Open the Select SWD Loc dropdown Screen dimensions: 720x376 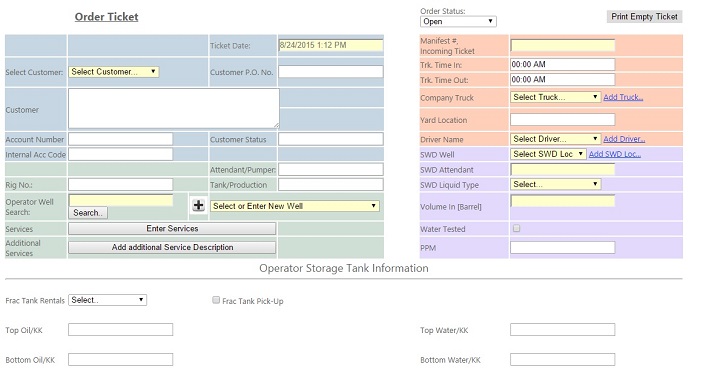[548, 154]
